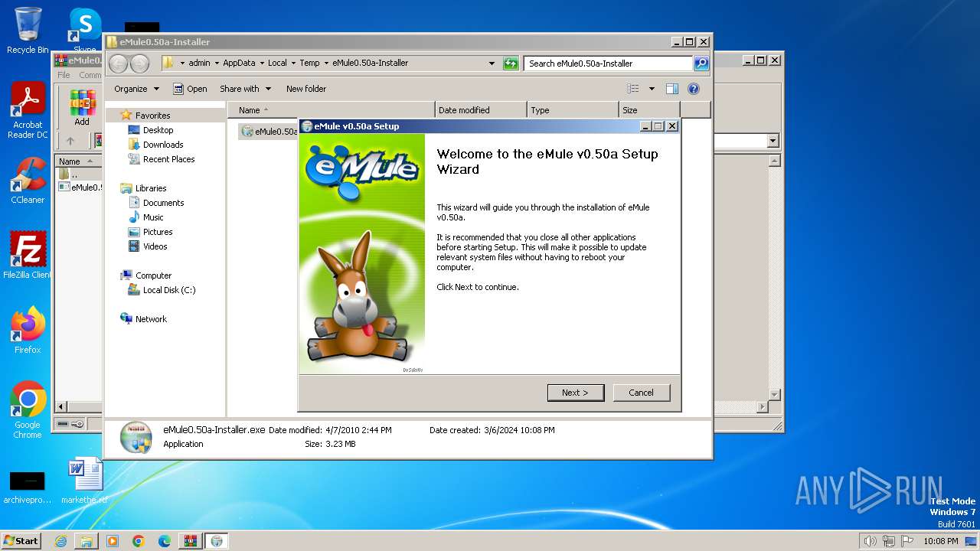Open Chrome from the taskbar

click(x=139, y=541)
